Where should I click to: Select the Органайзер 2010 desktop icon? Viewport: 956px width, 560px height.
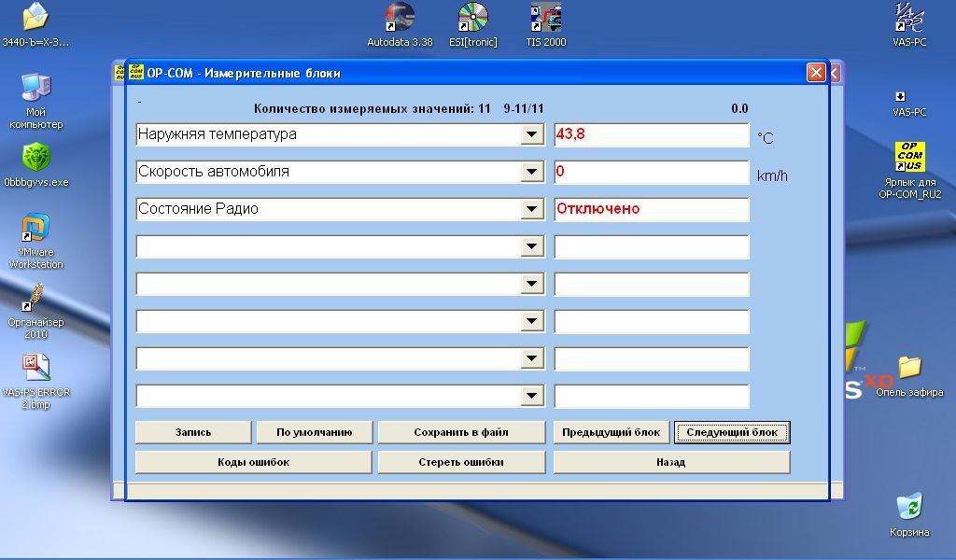(36, 312)
